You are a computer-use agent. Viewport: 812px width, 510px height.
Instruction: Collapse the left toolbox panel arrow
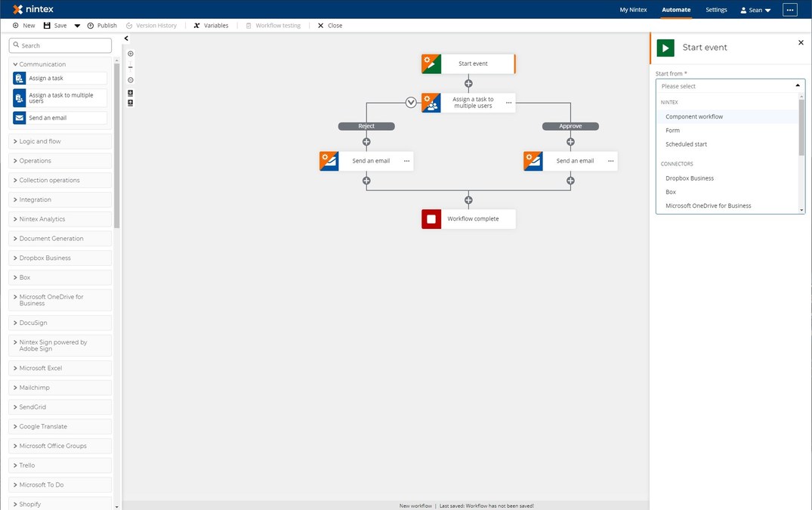click(126, 39)
